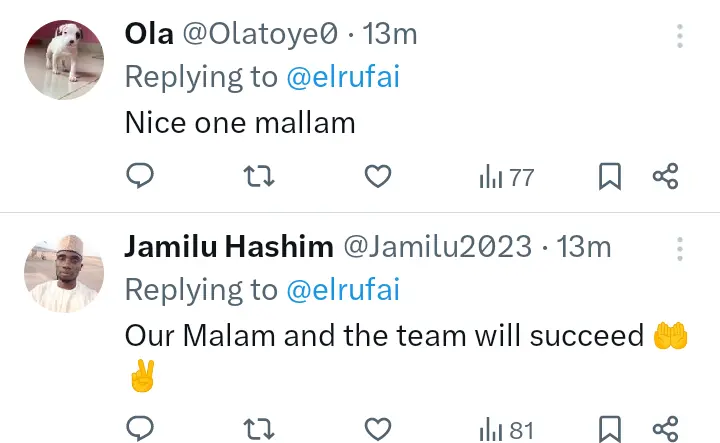This screenshot has width=720, height=443.
Task: Share Jamilu Hashim's tweet
Action: click(666, 430)
